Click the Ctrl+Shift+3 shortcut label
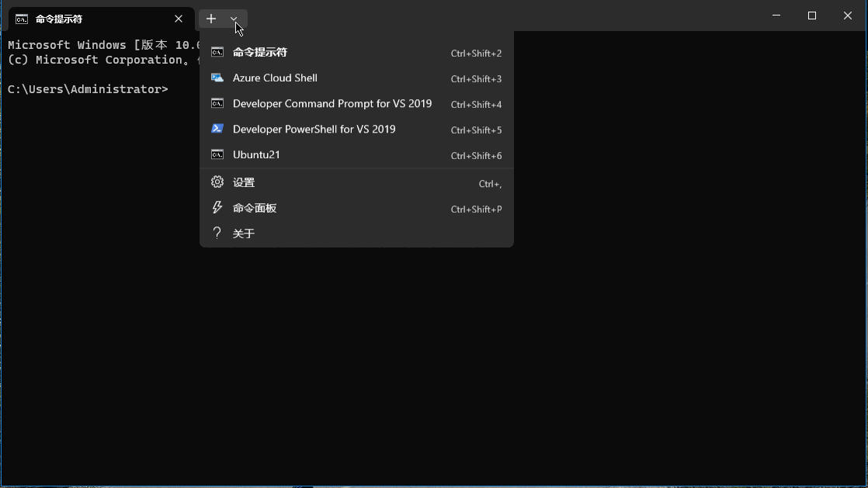Screen dimensions: 868x488 coord(476,79)
